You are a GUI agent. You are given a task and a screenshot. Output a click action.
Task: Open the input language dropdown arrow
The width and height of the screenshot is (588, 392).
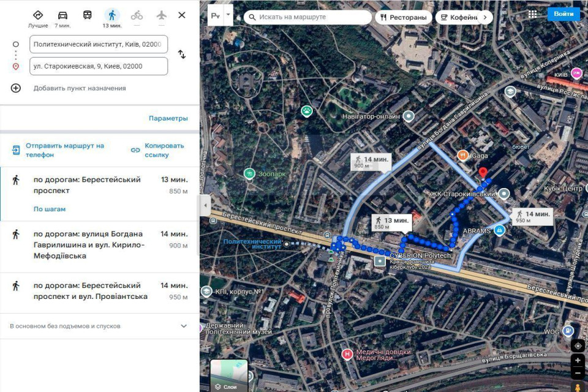(228, 15)
